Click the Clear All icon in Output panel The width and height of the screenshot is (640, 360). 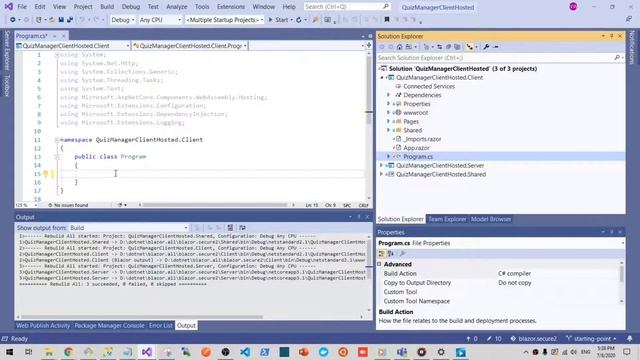click(230, 228)
